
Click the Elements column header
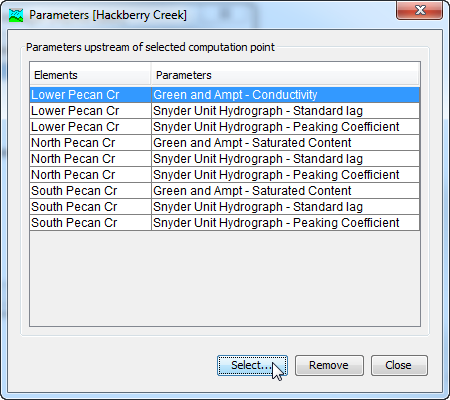[90, 75]
